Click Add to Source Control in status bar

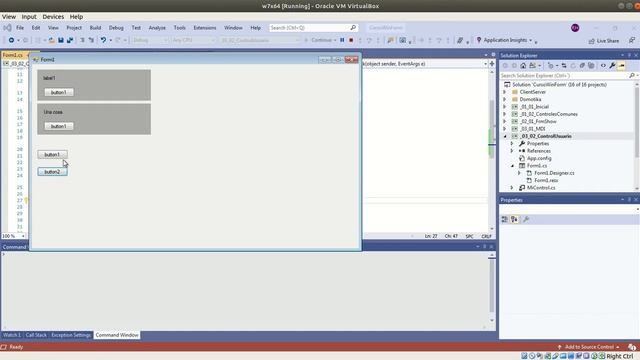coord(589,347)
